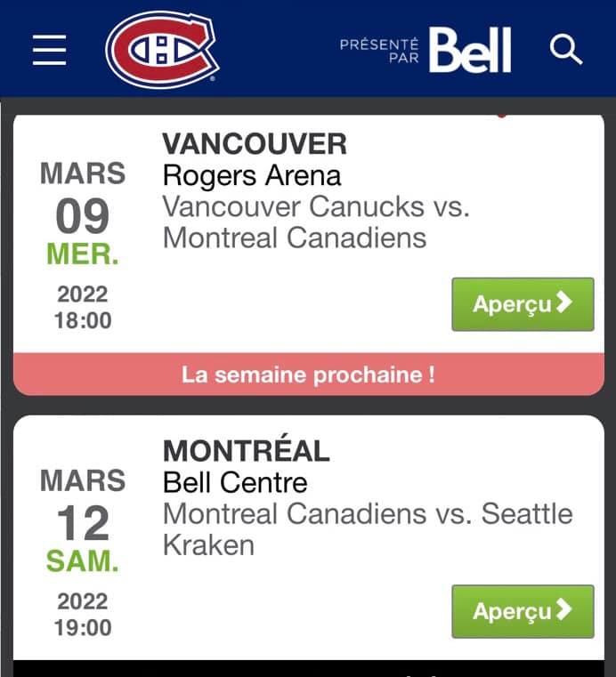Click the Aperçu button for Vancouver game
The width and height of the screenshot is (616, 677).
(523, 304)
